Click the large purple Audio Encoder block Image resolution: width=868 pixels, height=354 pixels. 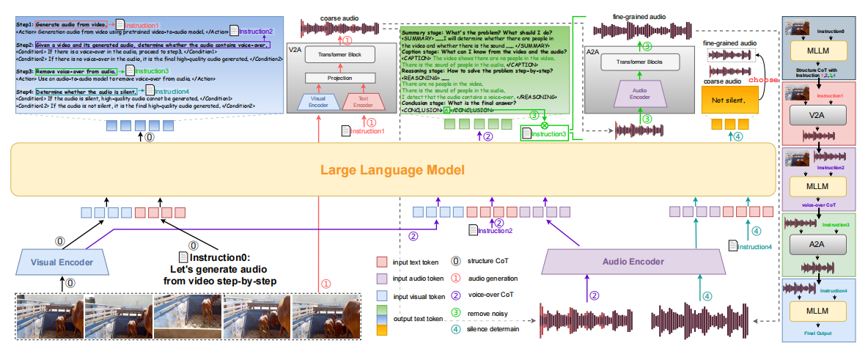point(634,261)
